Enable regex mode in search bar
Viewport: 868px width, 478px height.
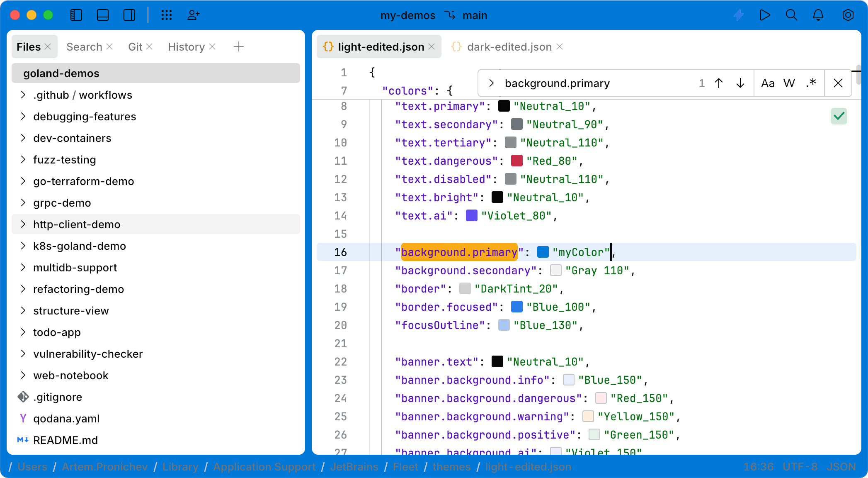tap(811, 83)
